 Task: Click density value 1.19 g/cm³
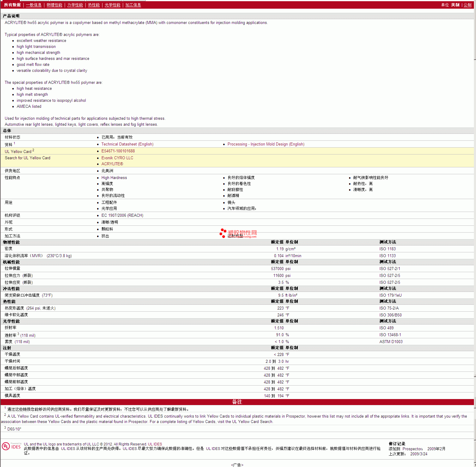[x=286, y=249]
